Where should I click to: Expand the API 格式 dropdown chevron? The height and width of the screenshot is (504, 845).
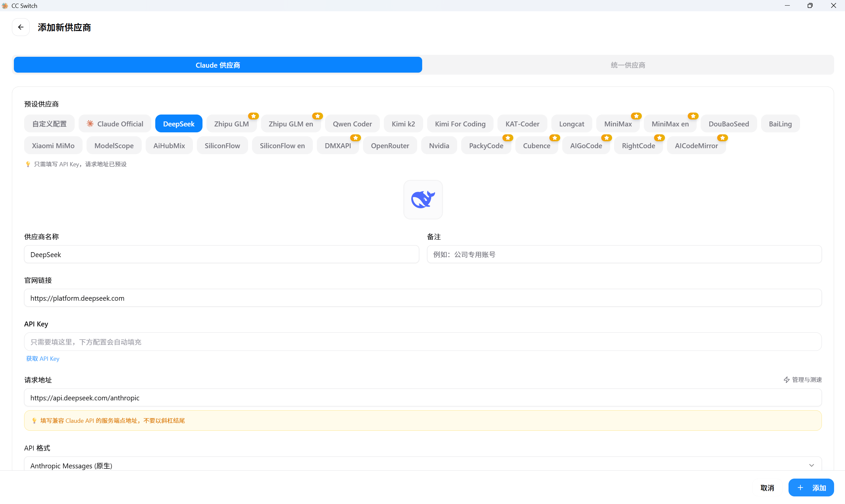point(811,465)
